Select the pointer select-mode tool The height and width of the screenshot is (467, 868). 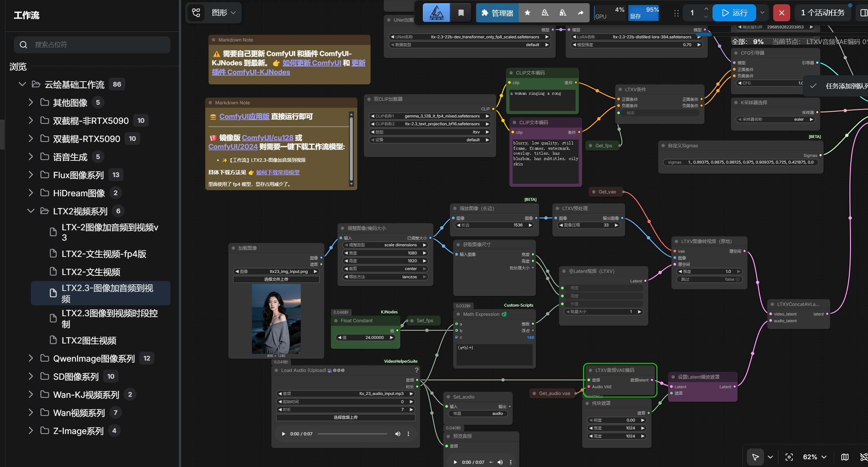coord(755,457)
